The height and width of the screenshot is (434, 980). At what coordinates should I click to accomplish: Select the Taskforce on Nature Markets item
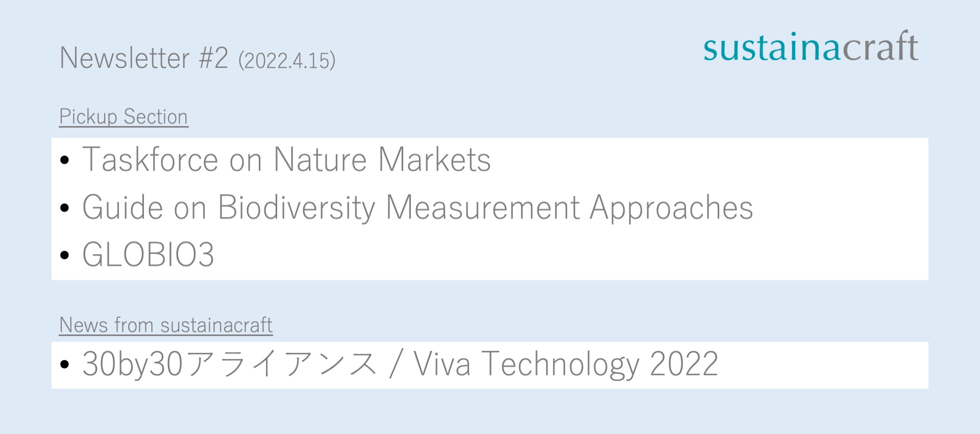tap(286, 160)
